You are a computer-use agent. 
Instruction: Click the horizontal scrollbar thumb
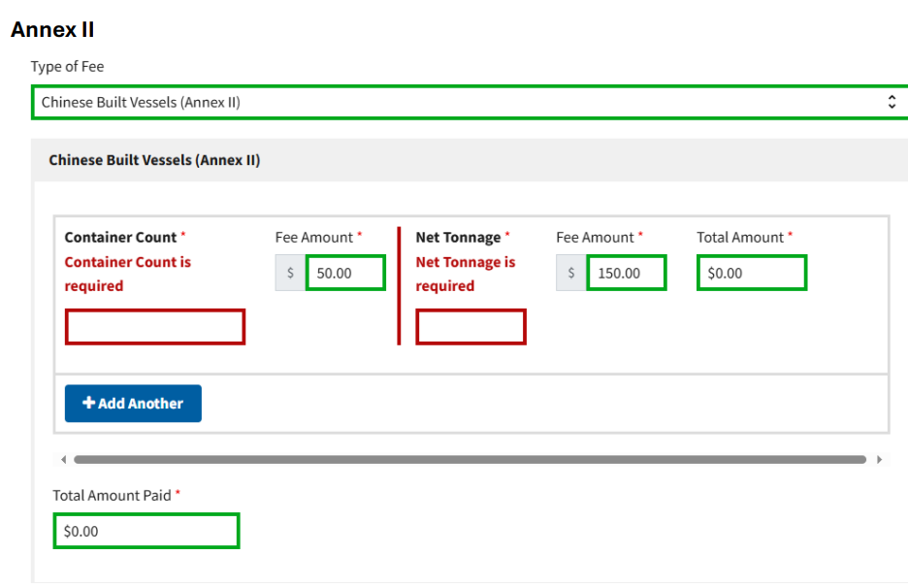point(470,460)
